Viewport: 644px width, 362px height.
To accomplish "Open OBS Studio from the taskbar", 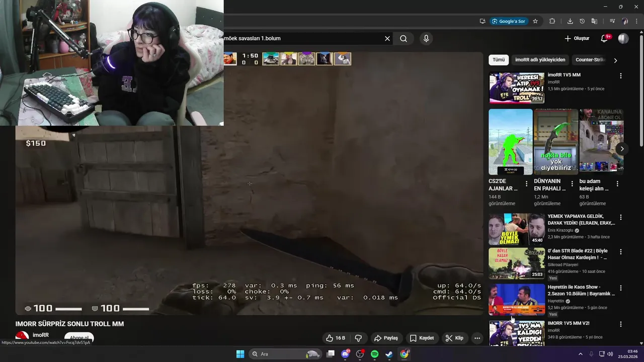I will pos(360,354).
